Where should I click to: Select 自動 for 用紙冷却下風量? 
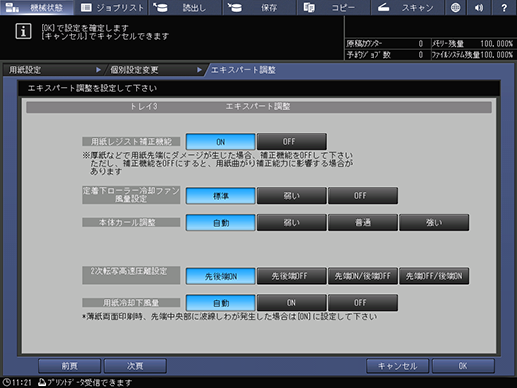pos(221,303)
